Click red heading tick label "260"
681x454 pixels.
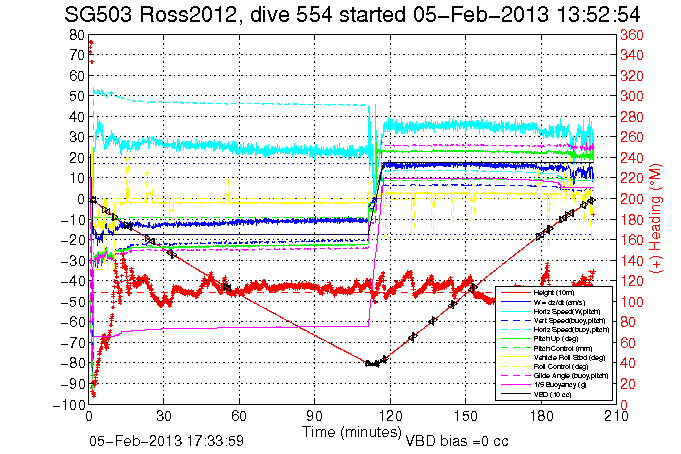(631, 137)
